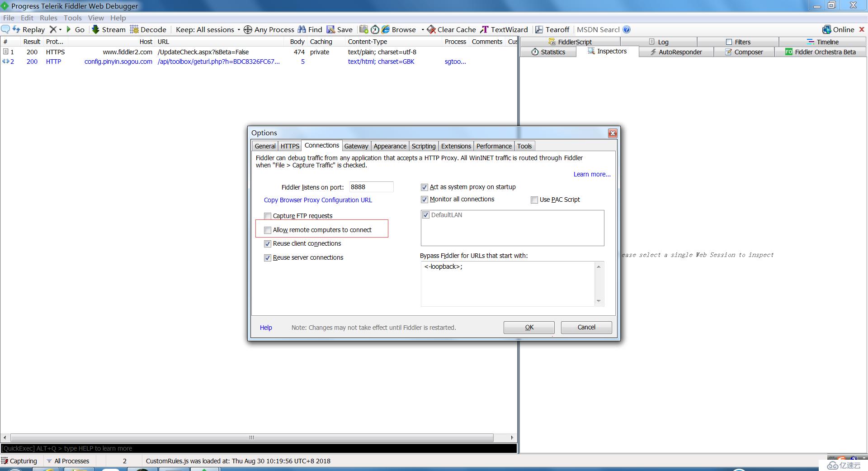This screenshot has width=868, height=471.
Task: Click the Remove sessions X icon
Action: coord(53,29)
